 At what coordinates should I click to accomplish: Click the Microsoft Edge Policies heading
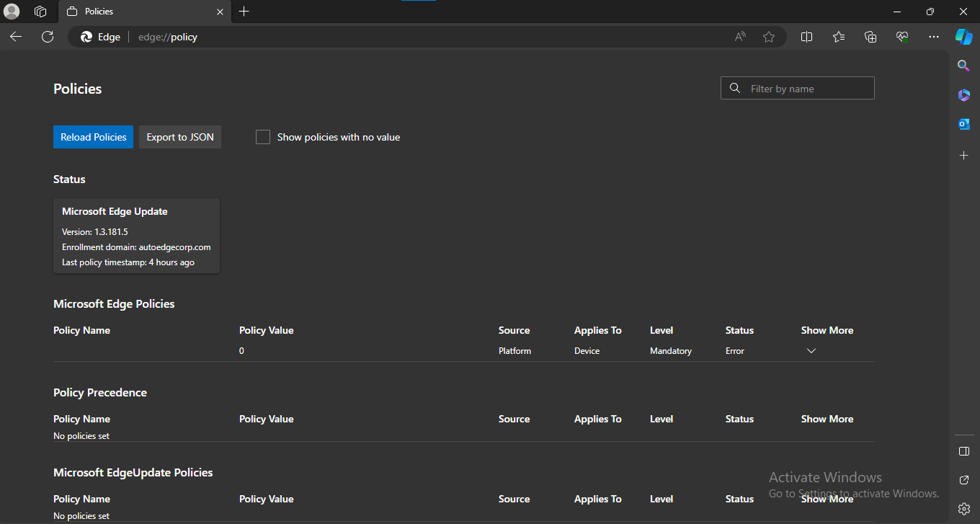(x=114, y=304)
